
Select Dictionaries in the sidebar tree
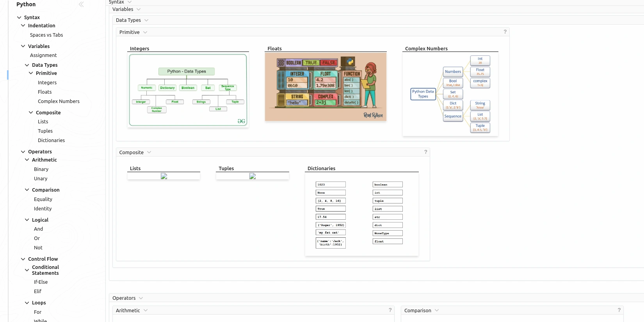(x=51, y=141)
